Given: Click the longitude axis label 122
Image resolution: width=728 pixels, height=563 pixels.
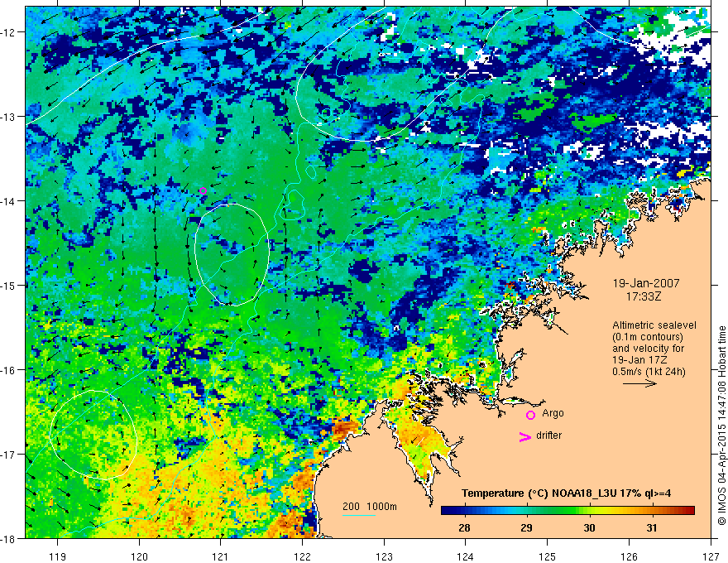Looking at the screenshot, I should click(302, 556).
